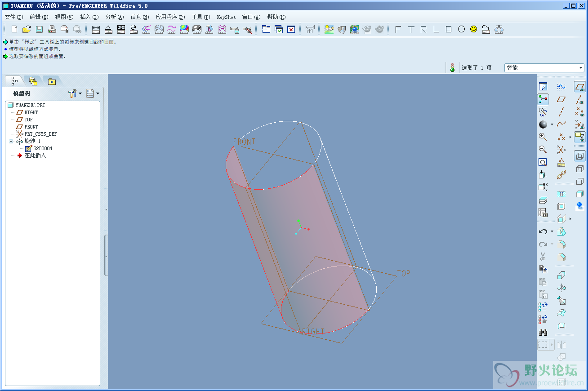Expand the datum point tool flyout arrow
The height and width of the screenshot is (391, 588).
[570, 137]
